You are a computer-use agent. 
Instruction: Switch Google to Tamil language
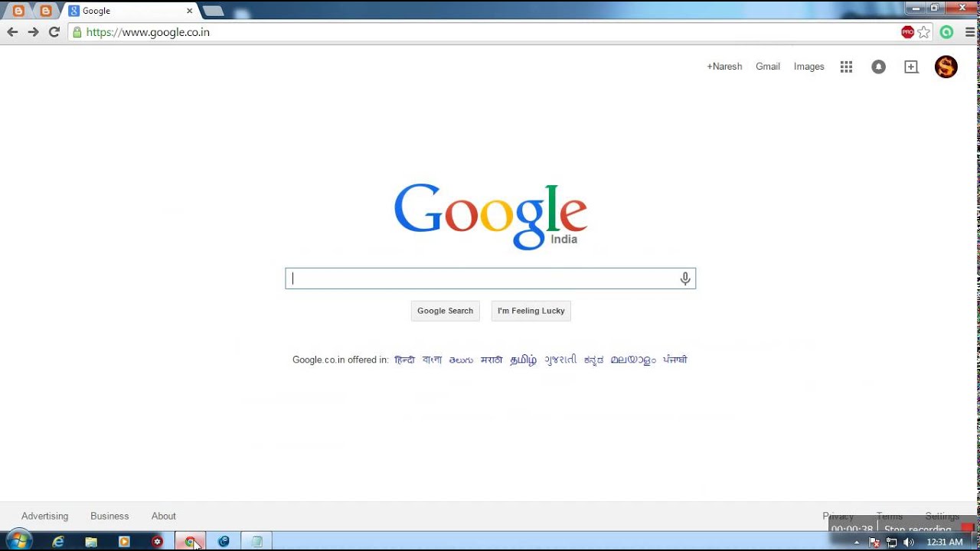[524, 360]
